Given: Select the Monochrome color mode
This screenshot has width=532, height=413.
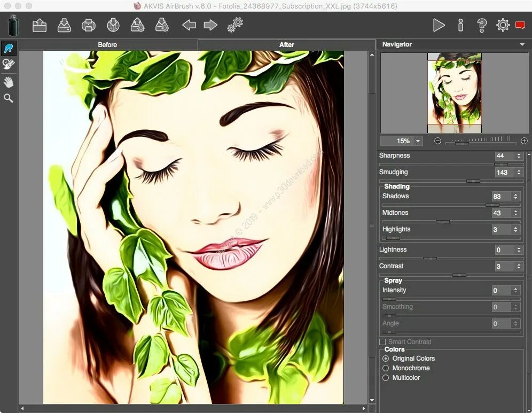Looking at the screenshot, I should [386, 368].
